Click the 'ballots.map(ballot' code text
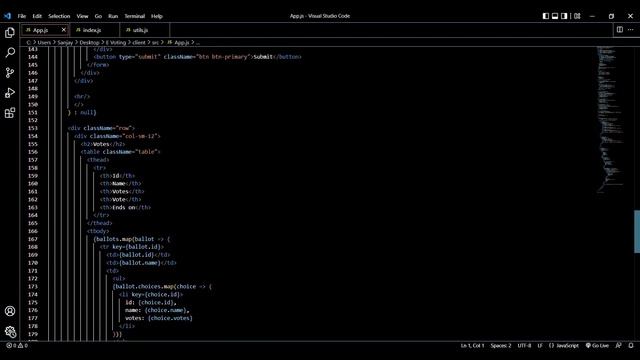 125,239
